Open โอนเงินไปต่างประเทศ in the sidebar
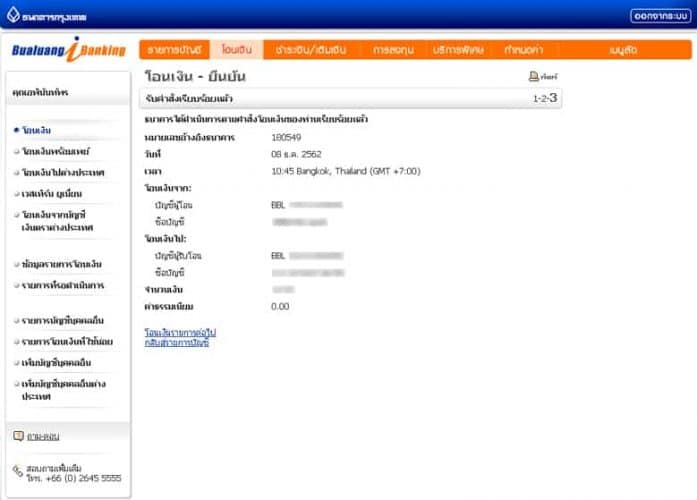 pyautogui.click(x=62, y=172)
